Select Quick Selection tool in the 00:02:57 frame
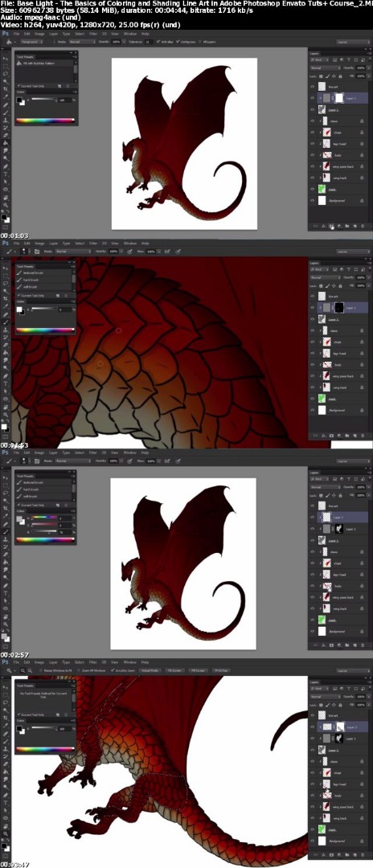373x868 pixels. pos(6,501)
